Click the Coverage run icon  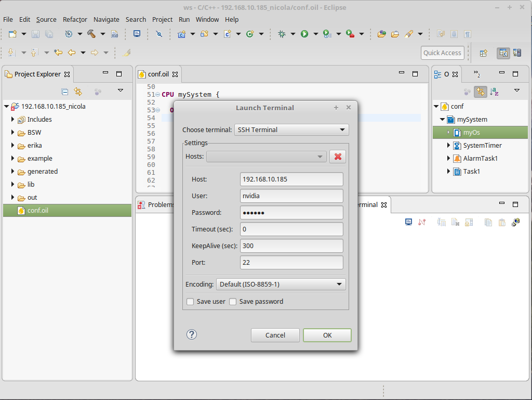[x=327, y=34]
